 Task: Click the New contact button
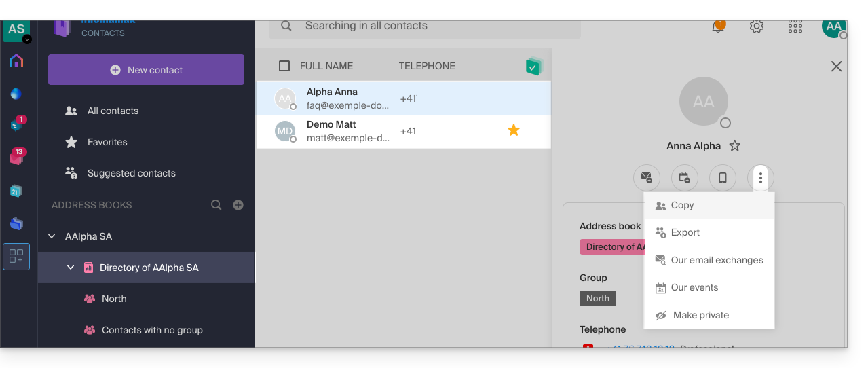[x=146, y=70]
